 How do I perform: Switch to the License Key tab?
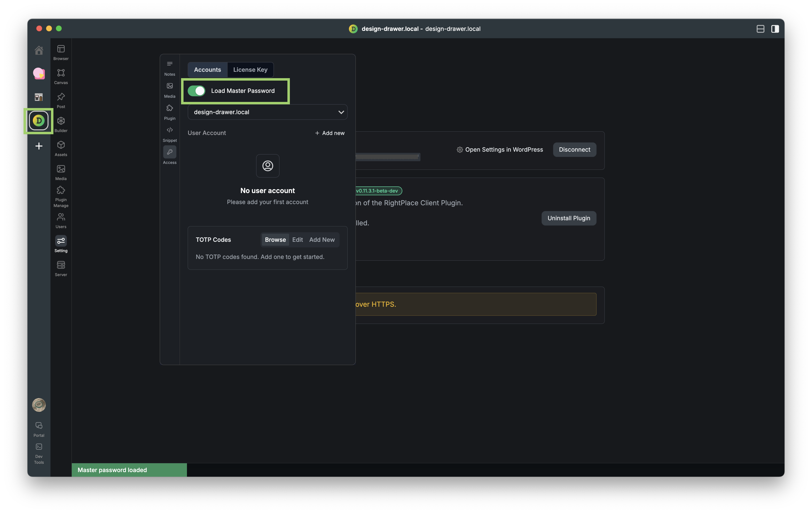coord(250,70)
